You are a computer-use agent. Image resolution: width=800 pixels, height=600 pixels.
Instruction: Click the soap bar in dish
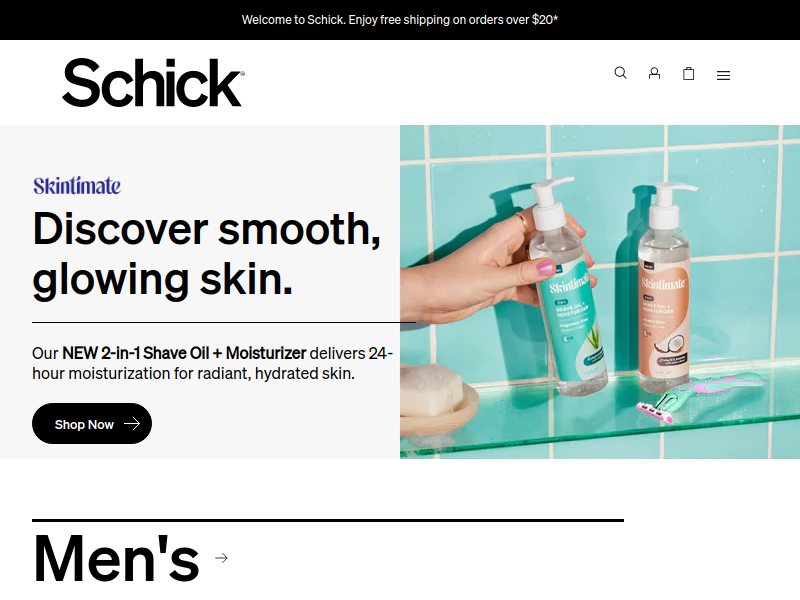point(433,390)
